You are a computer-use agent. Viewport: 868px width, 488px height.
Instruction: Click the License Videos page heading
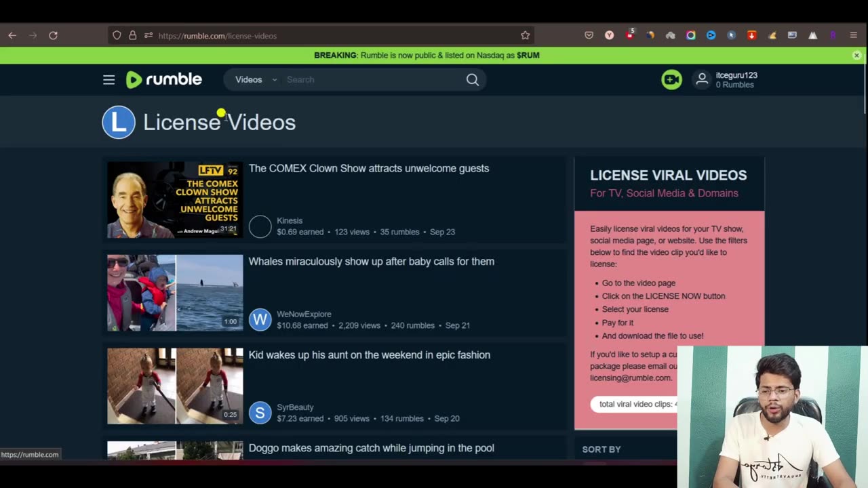point(220,123)
